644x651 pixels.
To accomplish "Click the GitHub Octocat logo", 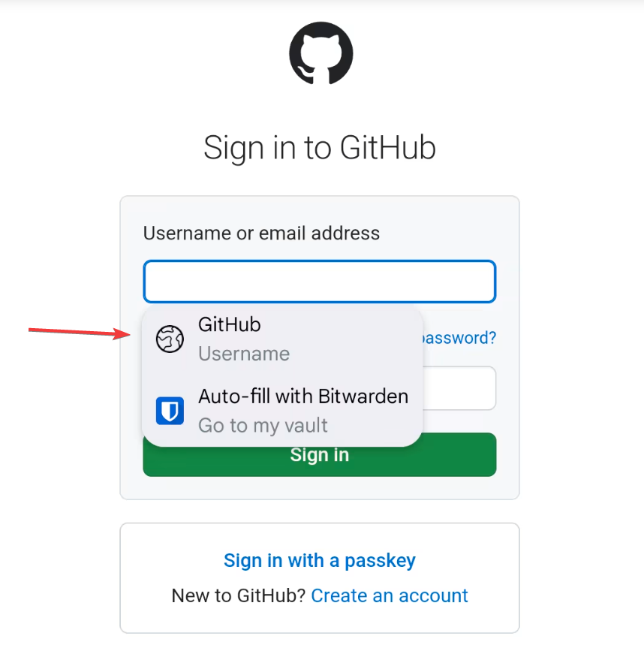I will coord(320,53).
